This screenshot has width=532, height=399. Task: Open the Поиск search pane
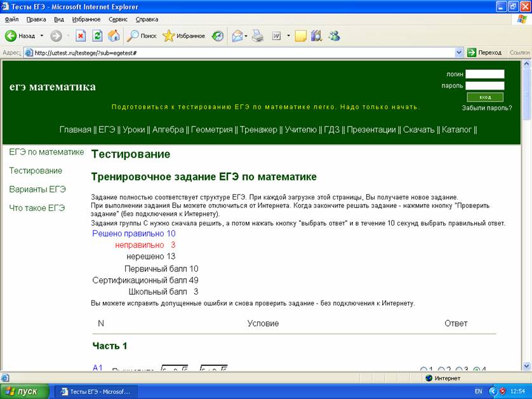click(142, 36)
